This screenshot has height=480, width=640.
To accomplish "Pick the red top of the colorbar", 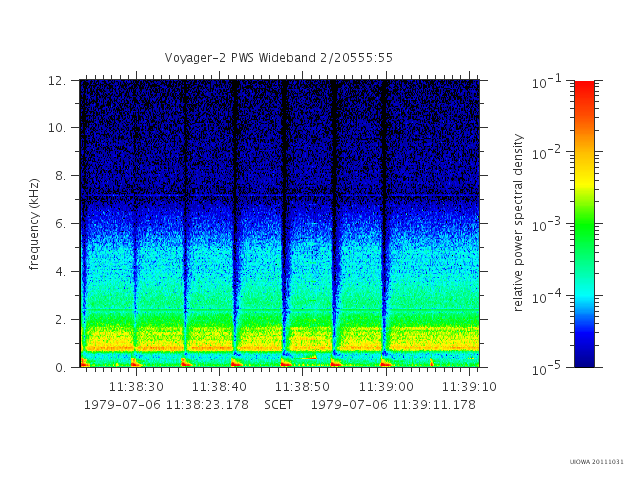I will click(584, 88).
